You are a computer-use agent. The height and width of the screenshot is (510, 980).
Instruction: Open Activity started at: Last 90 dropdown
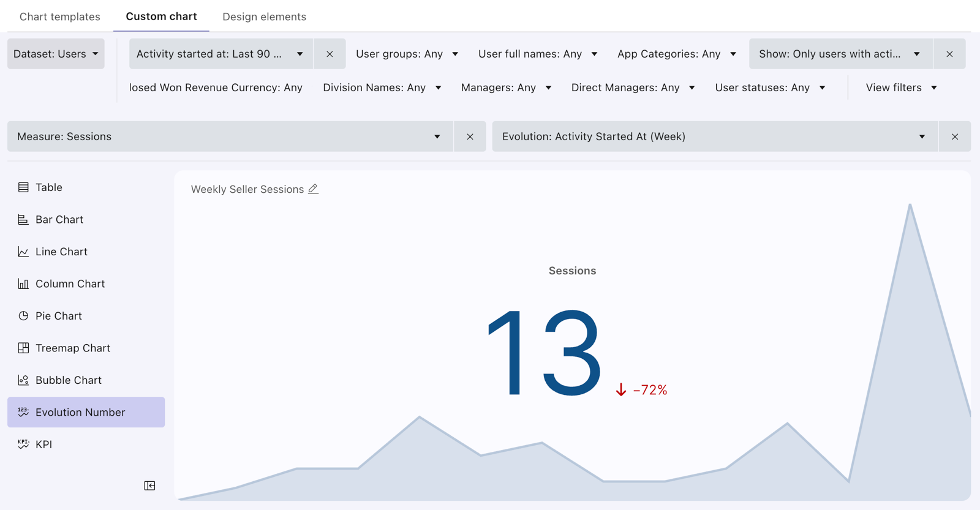tap(221, 54)
